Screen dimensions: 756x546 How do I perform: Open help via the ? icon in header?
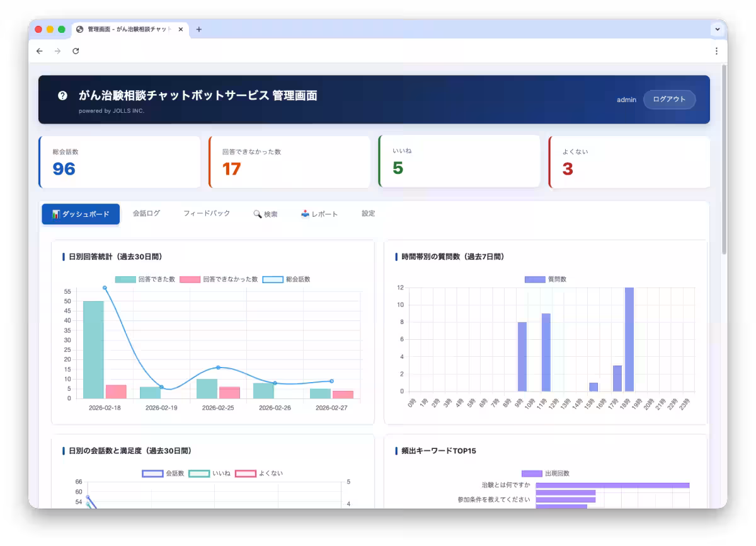(62, 96)
